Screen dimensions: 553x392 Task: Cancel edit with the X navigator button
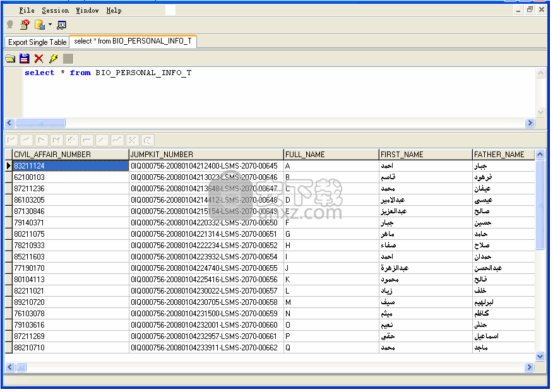(133, 140)
